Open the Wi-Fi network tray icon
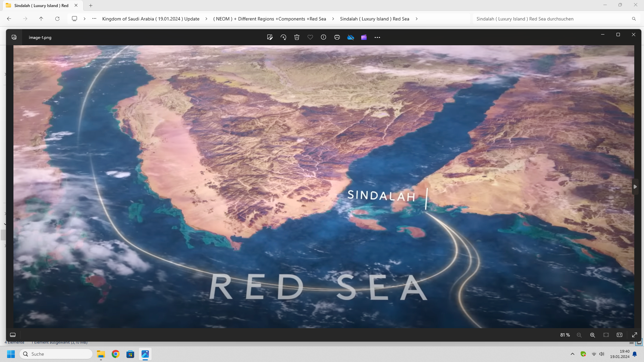This screenshot has height=362, width=644. pos(594,354)
